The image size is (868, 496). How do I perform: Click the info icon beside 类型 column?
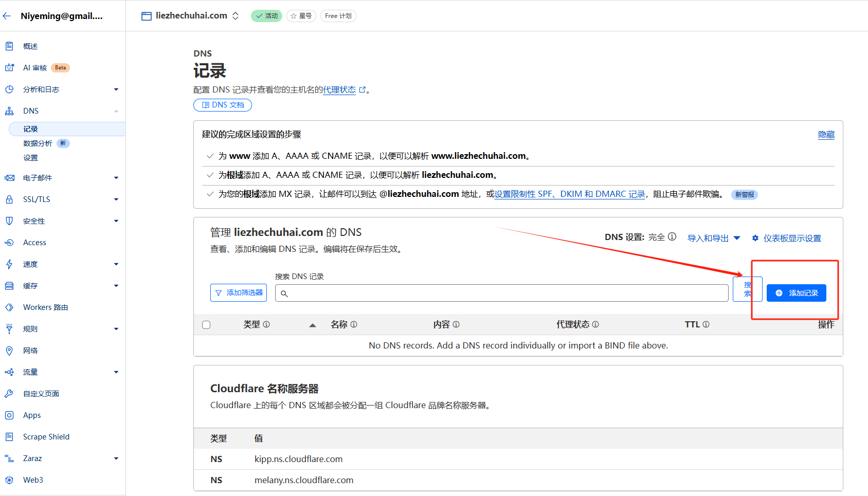point(266,324)
